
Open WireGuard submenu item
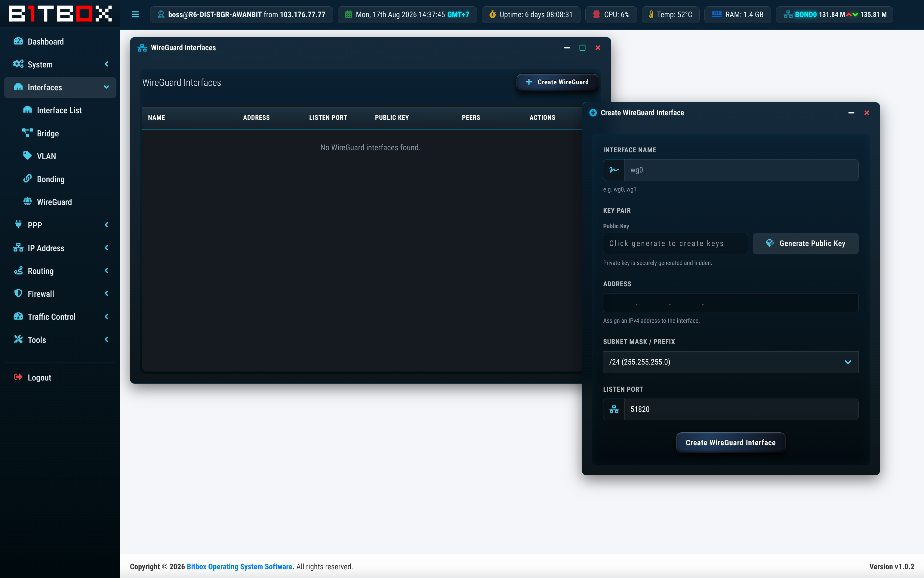click(x=60, y=202)
